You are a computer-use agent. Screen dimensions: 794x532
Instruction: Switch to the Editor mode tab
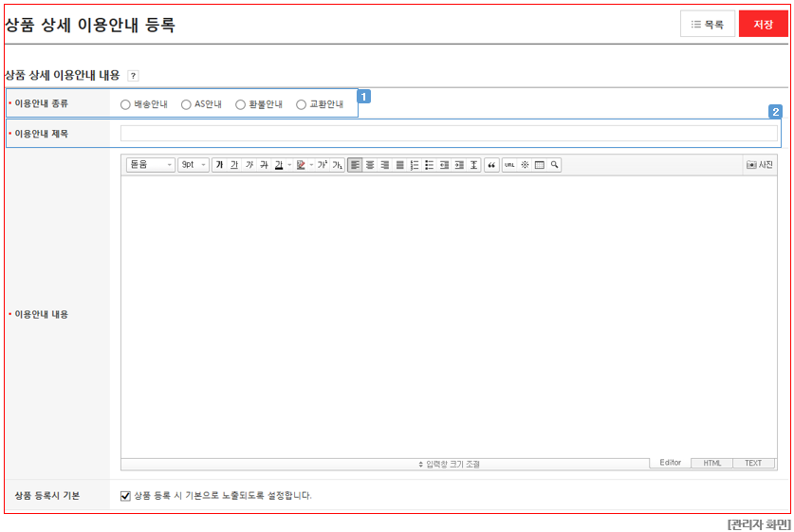[x=670, y=463]
